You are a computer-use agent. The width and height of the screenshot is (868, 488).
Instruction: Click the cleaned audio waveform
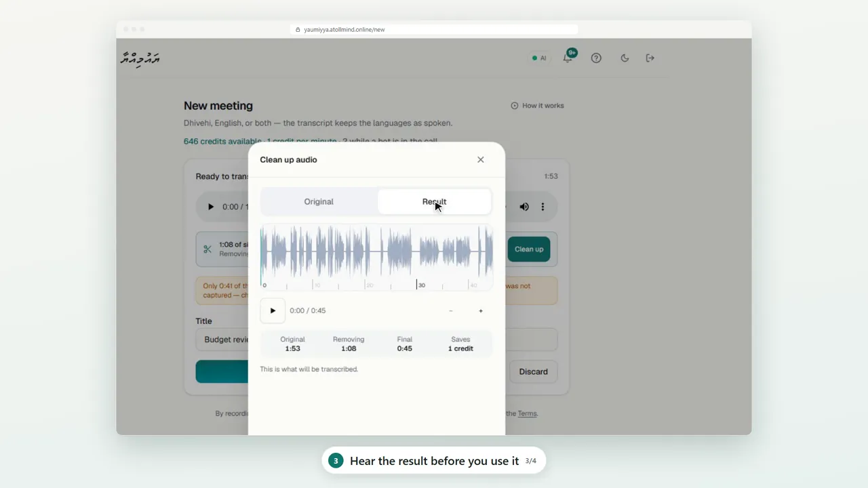pos(376,252)
